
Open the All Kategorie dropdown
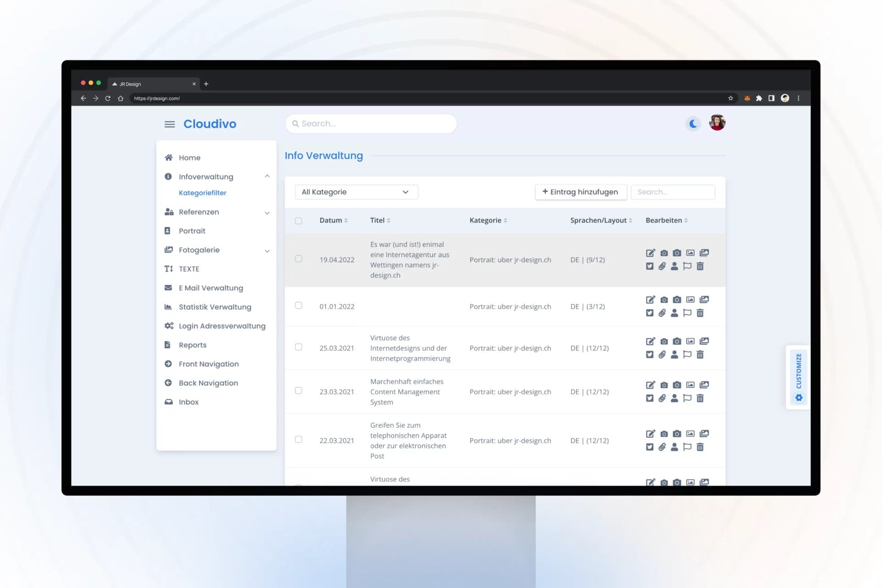(356, 192)
